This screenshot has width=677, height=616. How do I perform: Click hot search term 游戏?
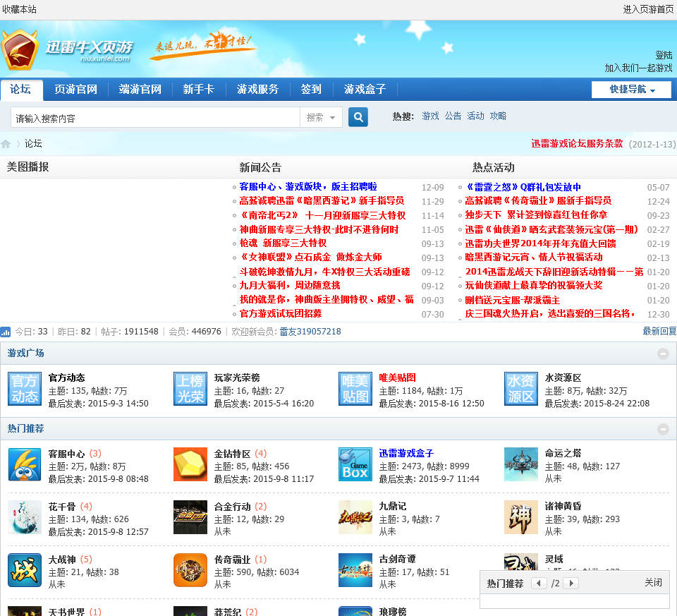click(x=430, y=116)
